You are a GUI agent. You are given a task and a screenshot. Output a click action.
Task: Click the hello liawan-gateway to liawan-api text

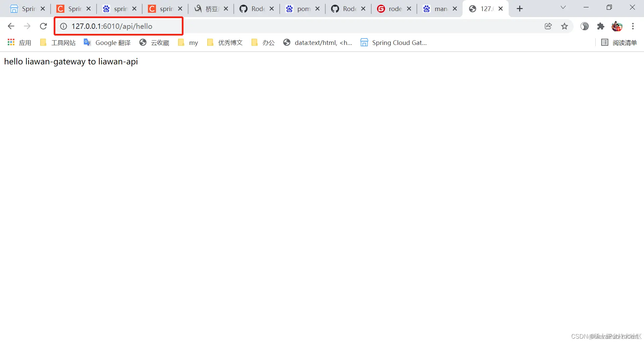click(71, 62)
